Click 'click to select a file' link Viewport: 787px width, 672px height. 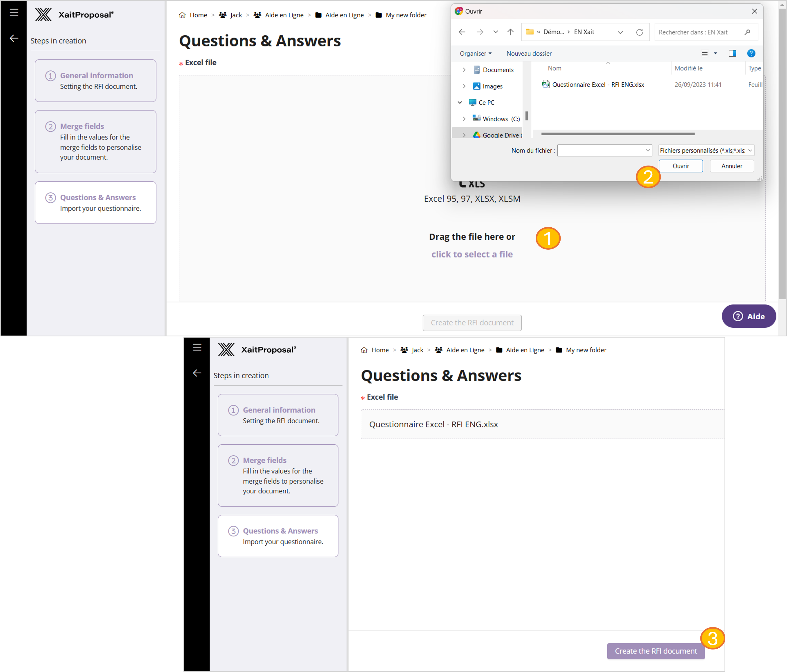[472, 254]
